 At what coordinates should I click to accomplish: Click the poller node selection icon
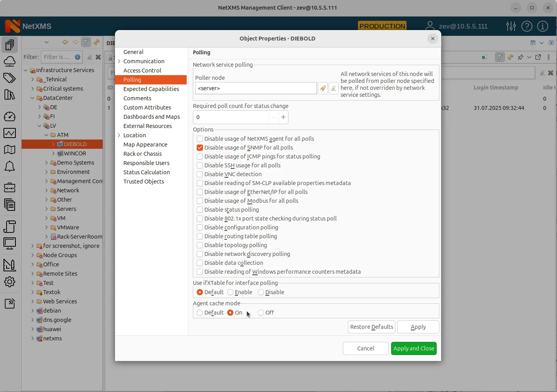[x=323, y=88]
